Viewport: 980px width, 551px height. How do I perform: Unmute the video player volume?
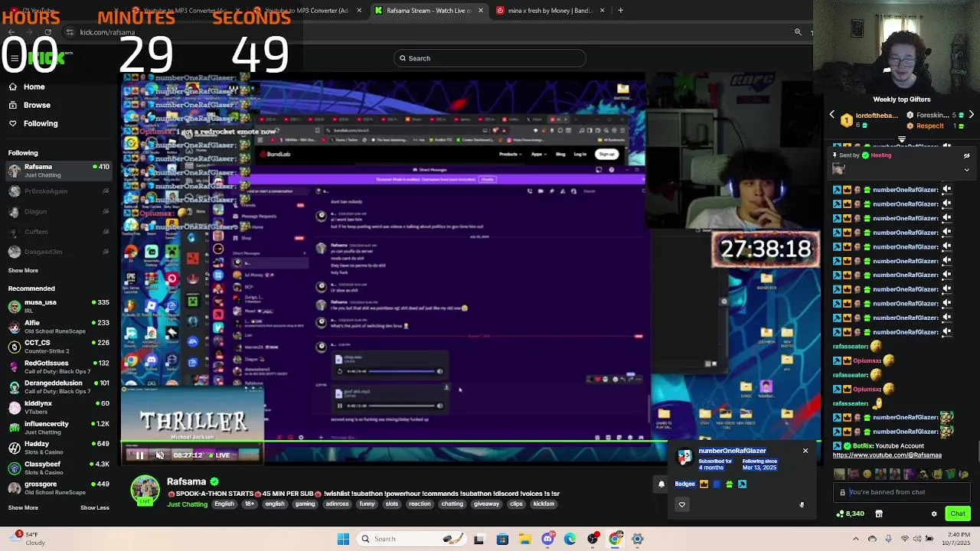point(159,455)
